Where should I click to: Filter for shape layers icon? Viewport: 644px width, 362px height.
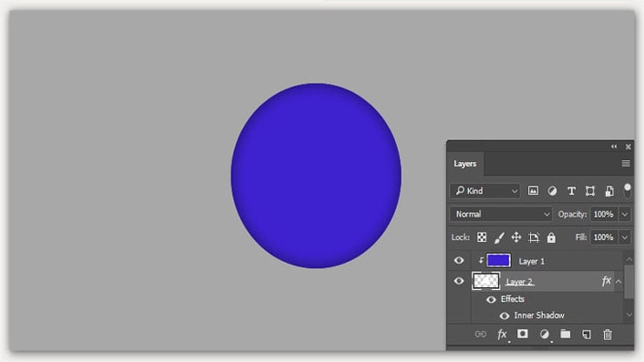tap(590, 191)
